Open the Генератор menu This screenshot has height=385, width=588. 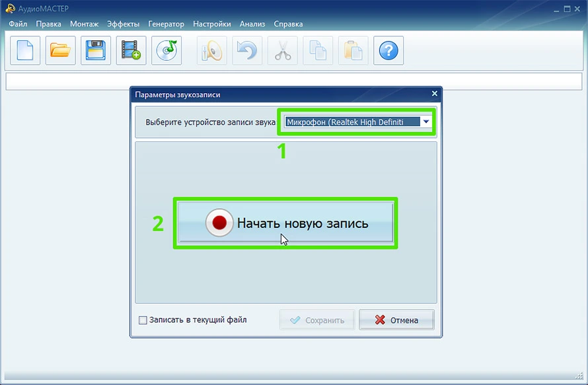[x=166, y=24]
